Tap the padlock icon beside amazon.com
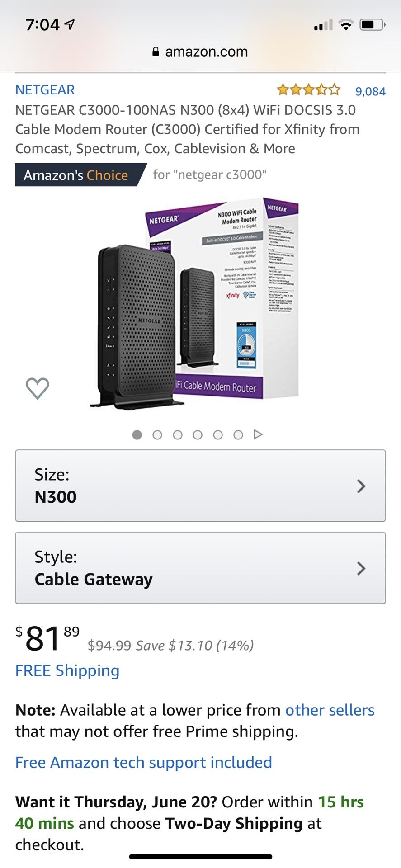 click(x=156, y=52)
